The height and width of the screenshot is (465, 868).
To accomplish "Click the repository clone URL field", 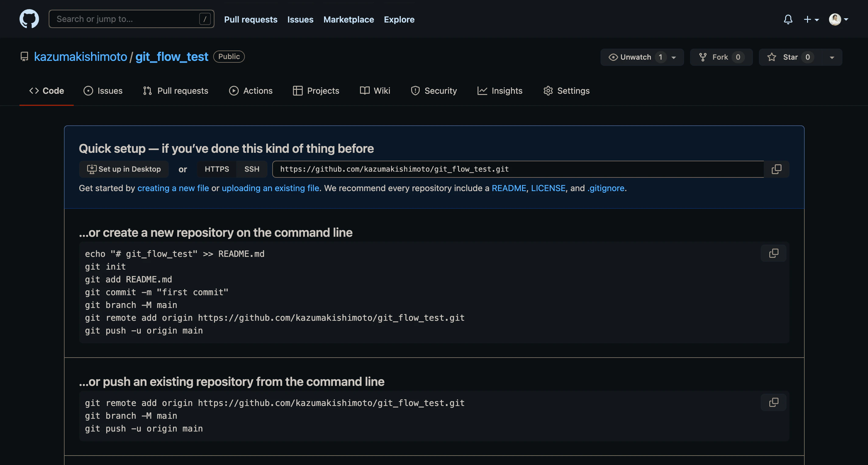I will tap(518, 169).
